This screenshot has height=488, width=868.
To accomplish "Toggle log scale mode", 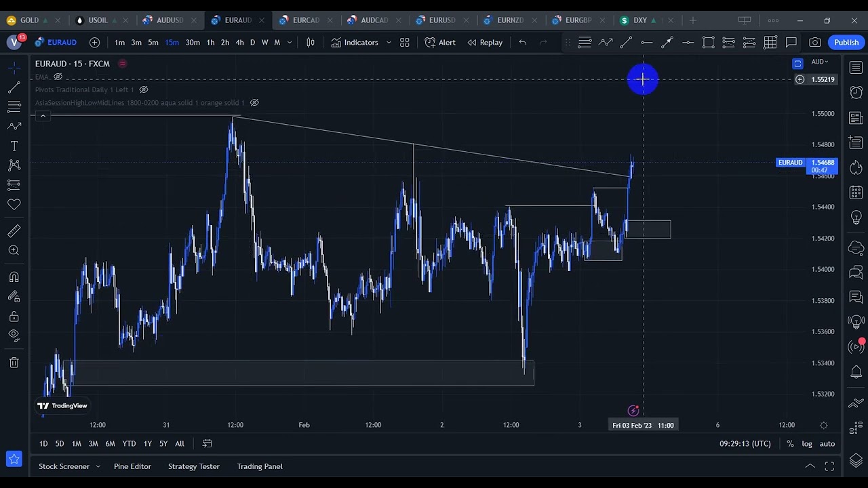I will (x=807, y=444).
